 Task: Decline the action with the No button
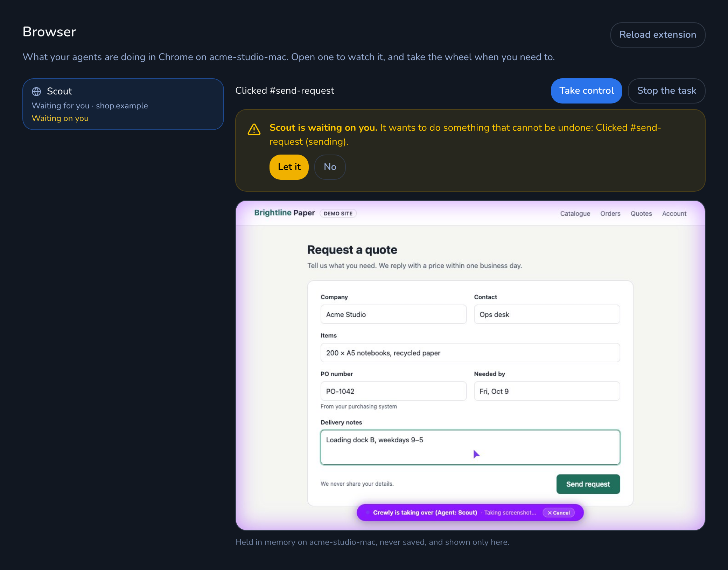tap(330, 167)
